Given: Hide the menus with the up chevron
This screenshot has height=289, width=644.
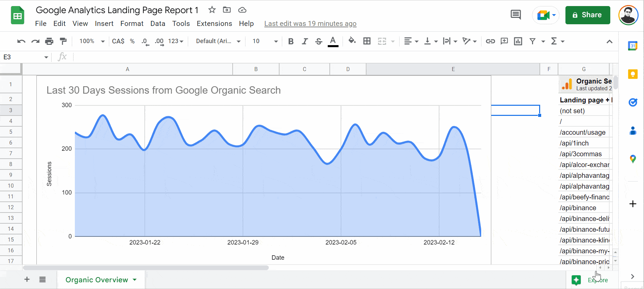Looking at the screenshot, I should click(609, 41).
